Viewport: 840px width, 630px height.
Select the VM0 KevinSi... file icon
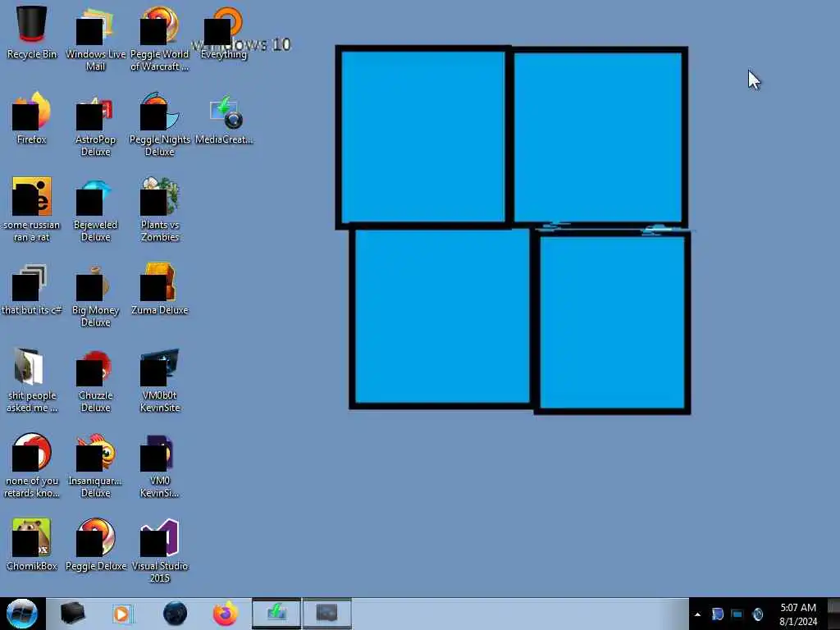tap(160, 466)
